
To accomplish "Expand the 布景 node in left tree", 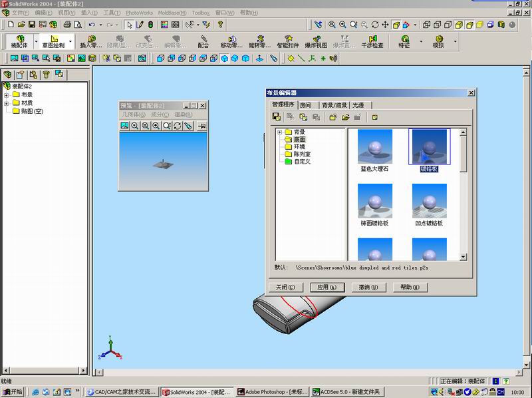I will click(6, 95).
